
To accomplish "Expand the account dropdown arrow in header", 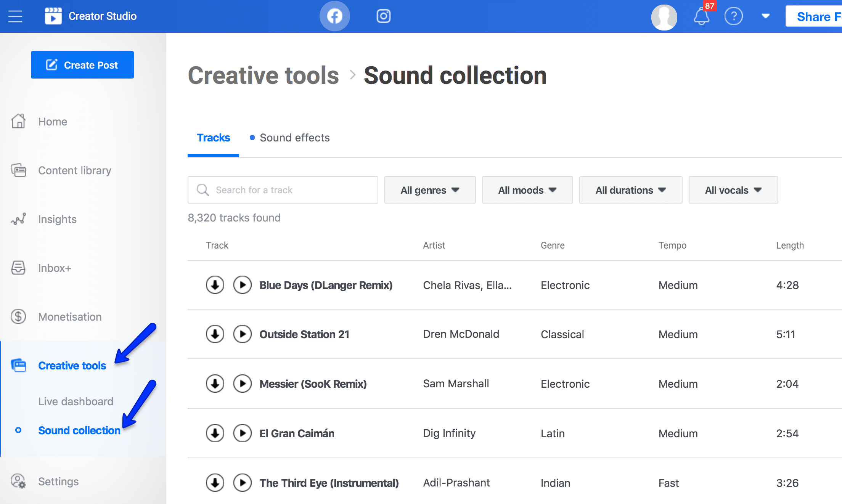I will pos(765,16).
